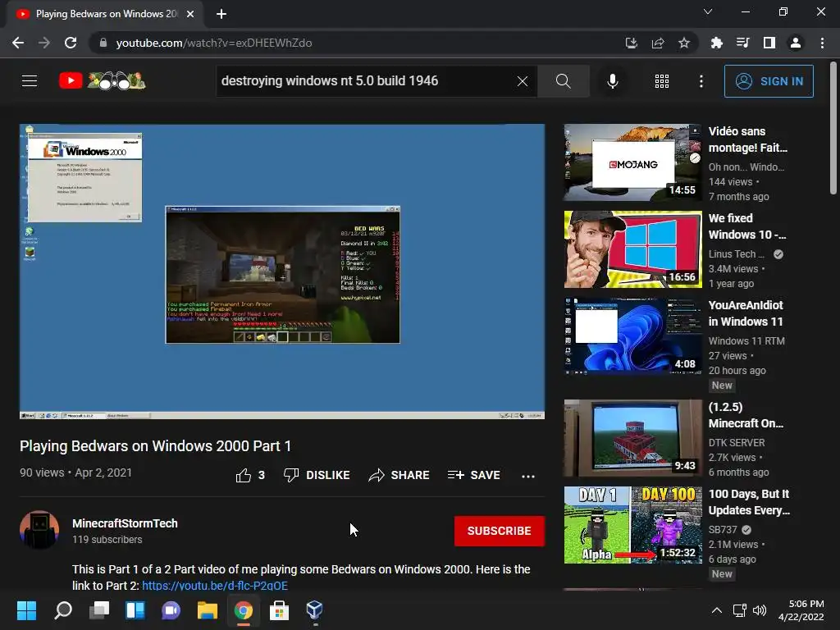Viewport: 840px width, 630px height.
Task: Open Chrome extensions puzzle icon
Action: click(x=716, y=43)
